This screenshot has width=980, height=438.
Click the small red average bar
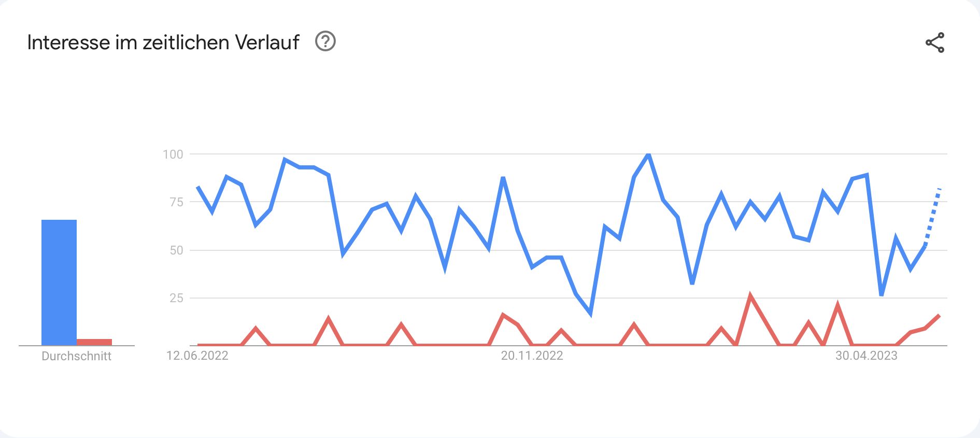(94, 342)
